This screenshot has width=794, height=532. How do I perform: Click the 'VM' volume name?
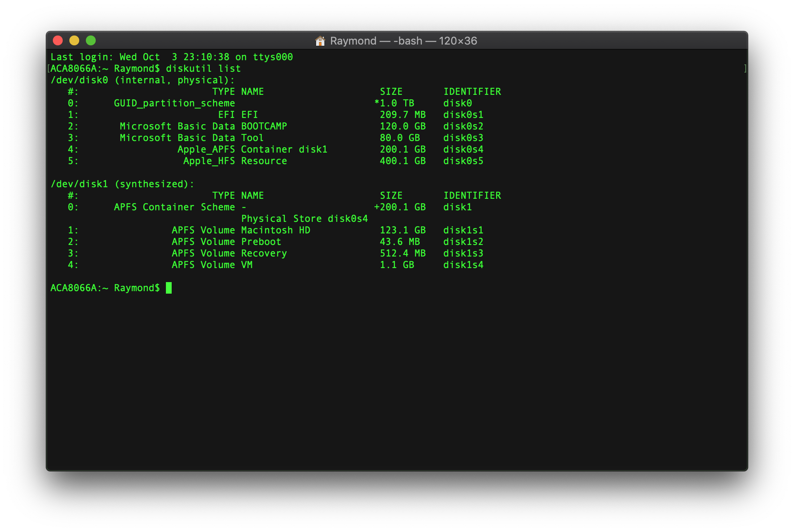pos(247,265)
